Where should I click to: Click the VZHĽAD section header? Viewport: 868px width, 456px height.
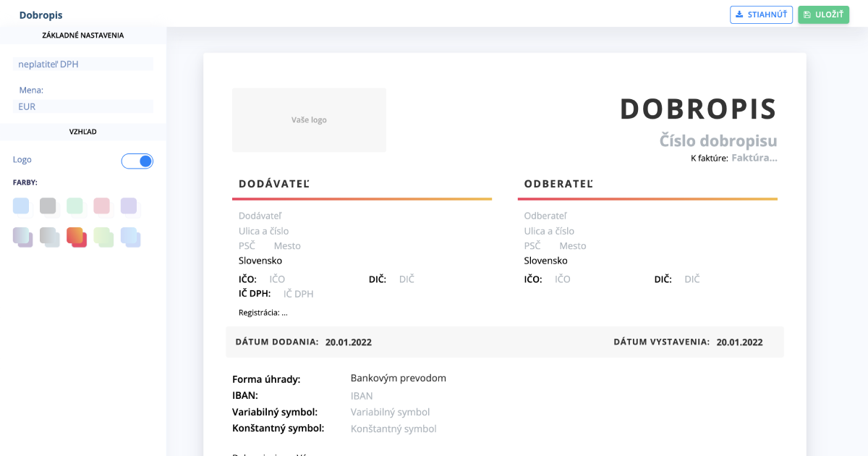83,131
